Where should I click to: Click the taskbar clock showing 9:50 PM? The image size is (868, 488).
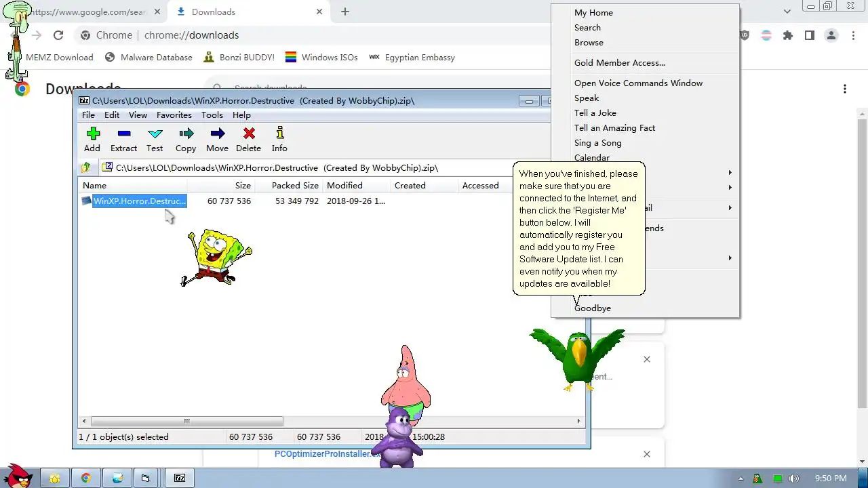tap(831, 479)
